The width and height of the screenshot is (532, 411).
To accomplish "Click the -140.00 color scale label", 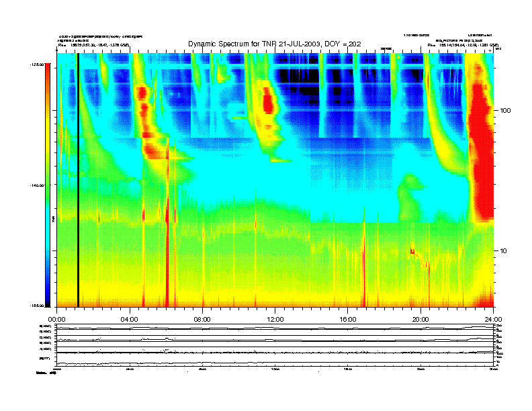I will tap(37, 185).
